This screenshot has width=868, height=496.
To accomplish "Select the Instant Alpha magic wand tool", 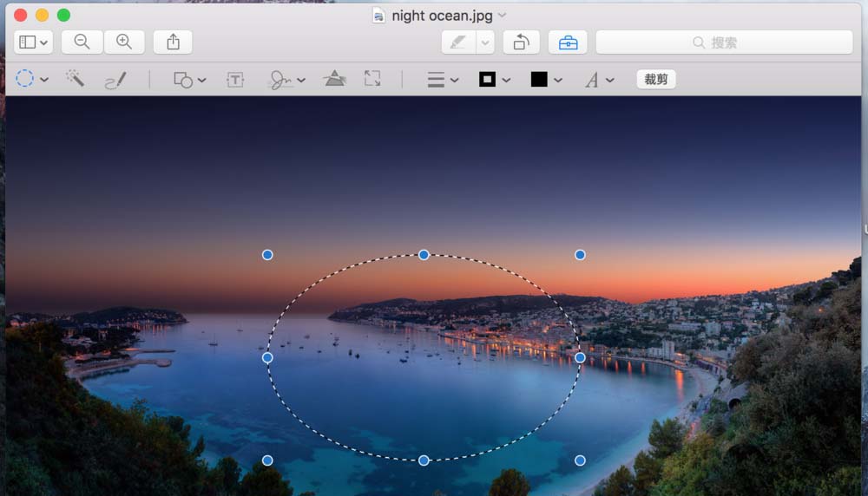I will point(76,79).
